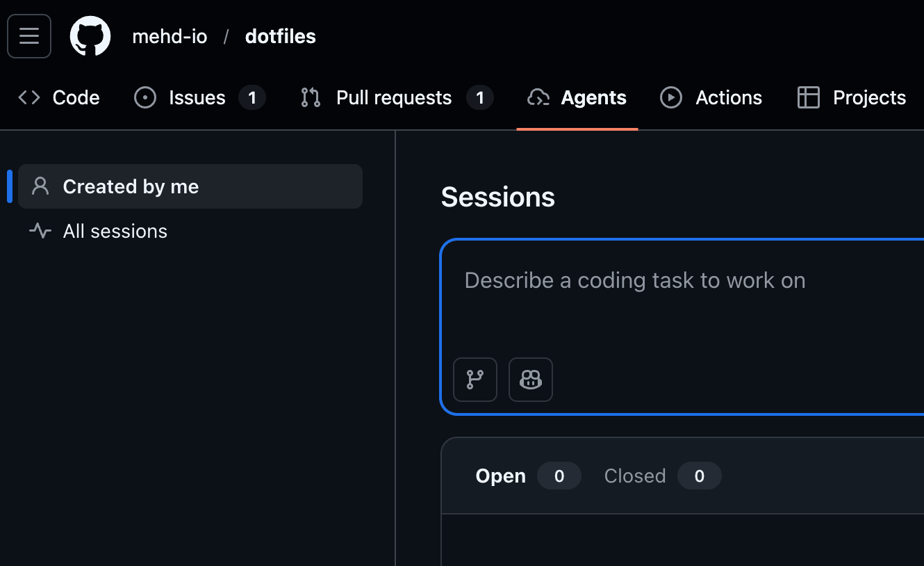Click the Issues count badge

pyautogui.click(x=252, y=98)
